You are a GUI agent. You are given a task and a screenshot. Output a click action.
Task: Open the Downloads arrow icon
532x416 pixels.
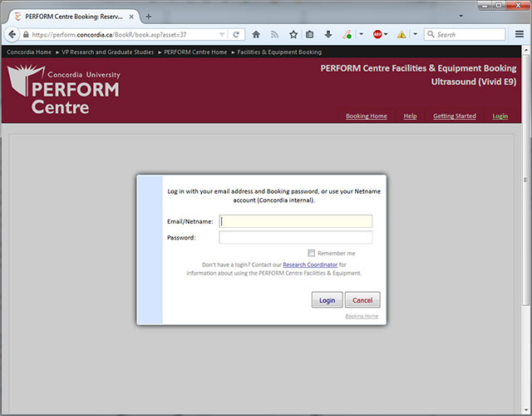(328, 35)
